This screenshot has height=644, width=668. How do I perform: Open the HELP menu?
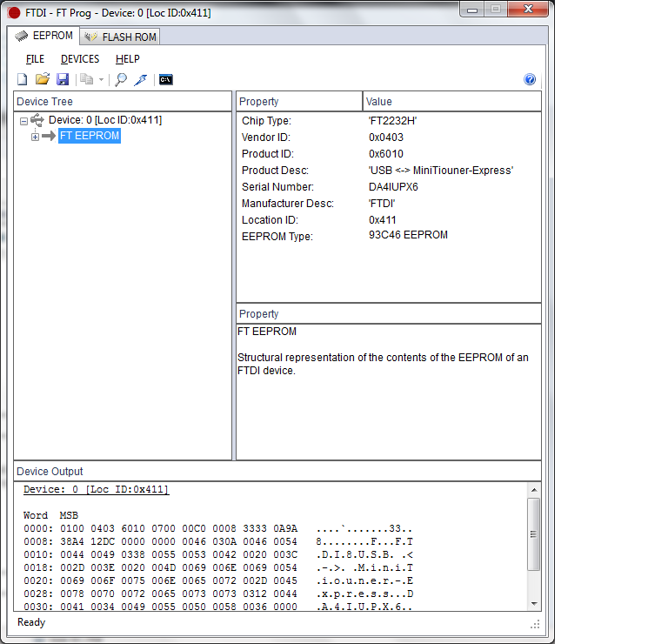pyautogui.click(x=127, y=59)
